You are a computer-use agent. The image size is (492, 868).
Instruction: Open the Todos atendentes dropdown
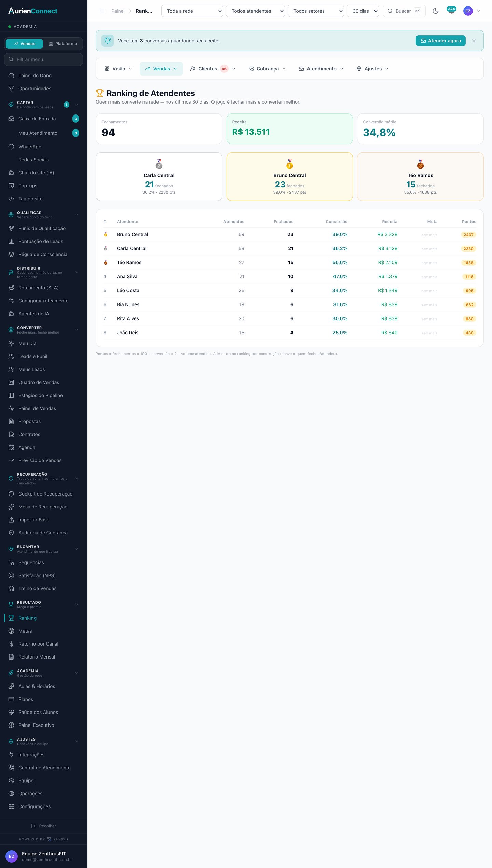coord(255,11)
